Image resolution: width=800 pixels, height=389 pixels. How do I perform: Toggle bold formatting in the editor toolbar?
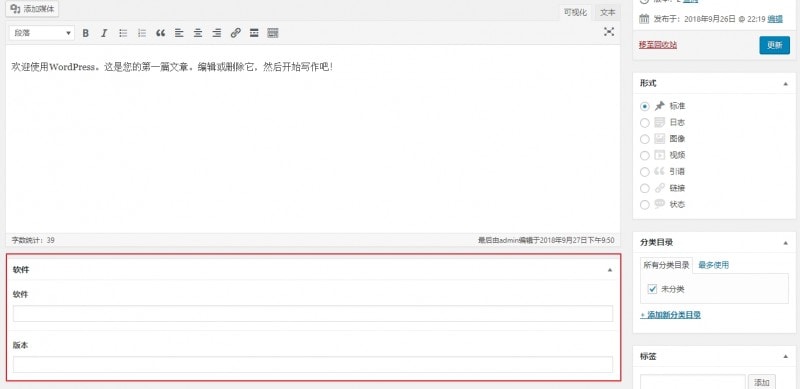(86, 33)
